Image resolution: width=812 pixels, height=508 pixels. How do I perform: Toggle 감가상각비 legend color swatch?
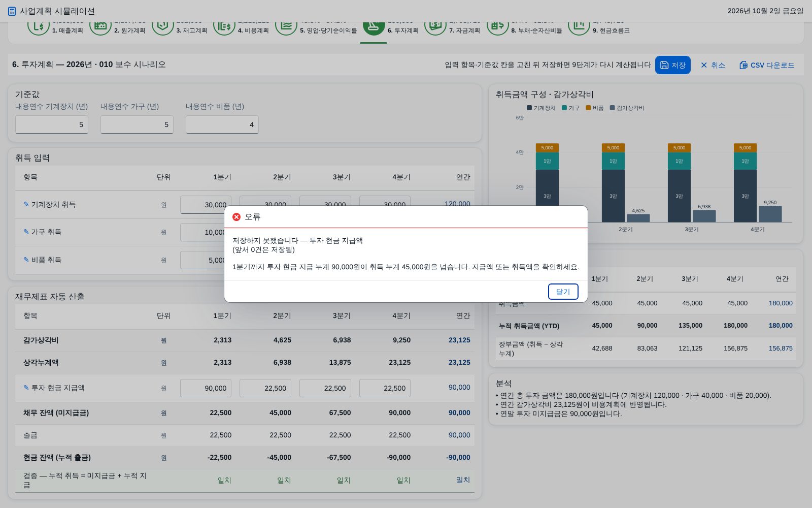pyautogui.click(x=612, y=108)
